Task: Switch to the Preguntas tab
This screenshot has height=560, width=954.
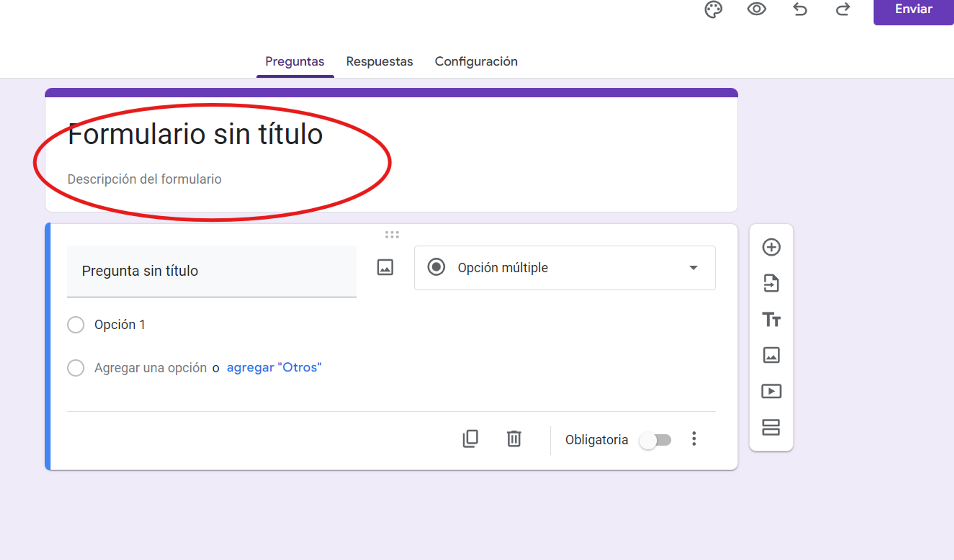Action: [x=295, y=61]
